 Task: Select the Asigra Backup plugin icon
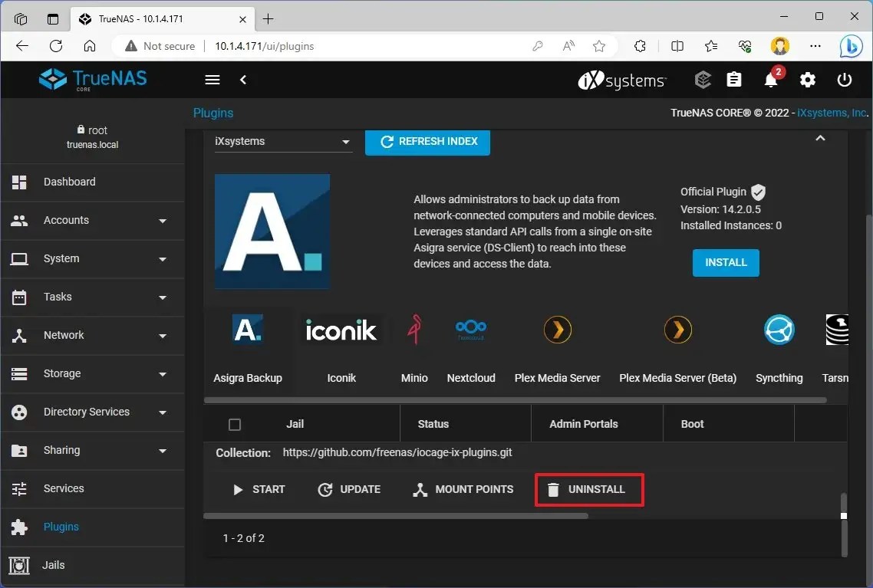[x=247, y=330]
